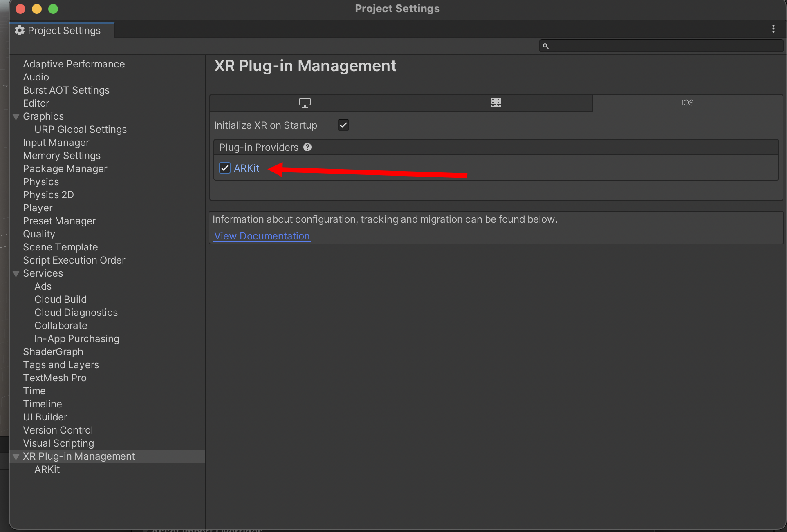
Task: Collapse the Graphics tree section
Action: (16, 117)
